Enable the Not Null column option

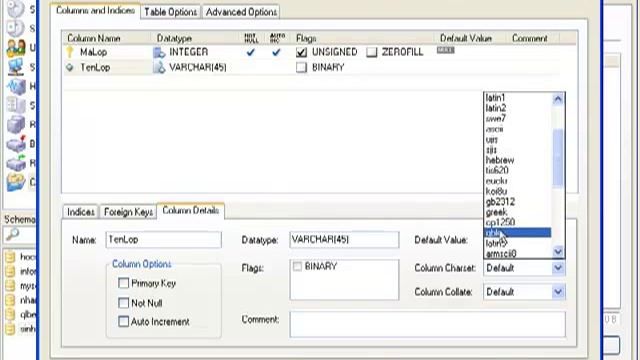coord(123,303)
